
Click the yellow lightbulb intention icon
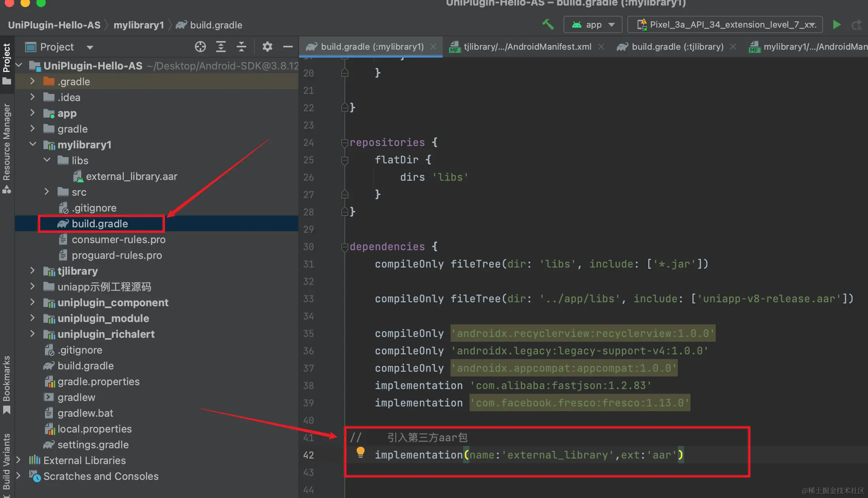point(360,452)
